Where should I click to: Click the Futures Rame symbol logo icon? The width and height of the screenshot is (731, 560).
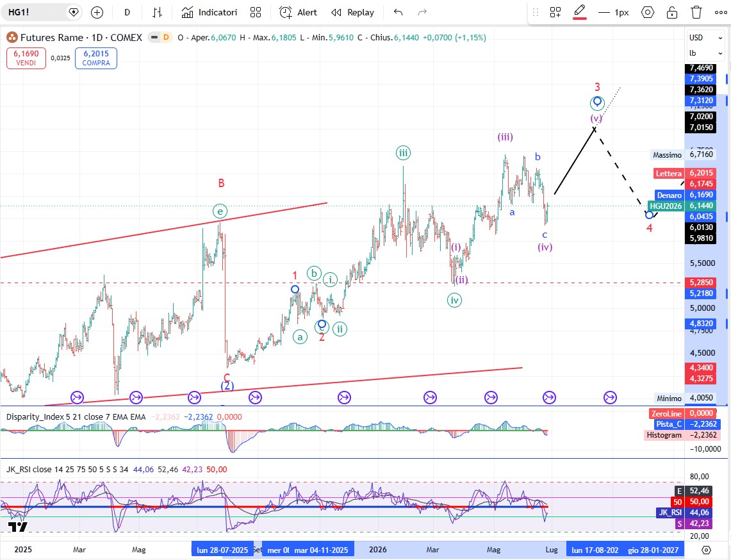(12, 37)
